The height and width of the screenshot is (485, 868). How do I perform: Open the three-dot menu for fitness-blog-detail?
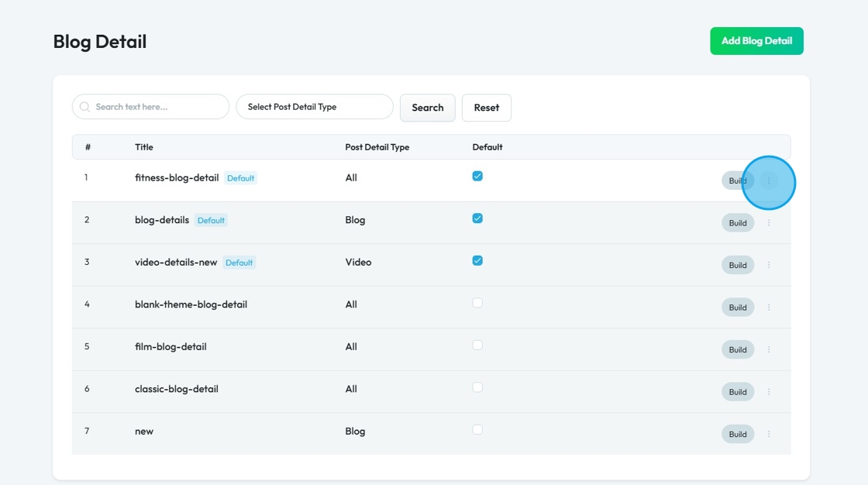[769, 181]
